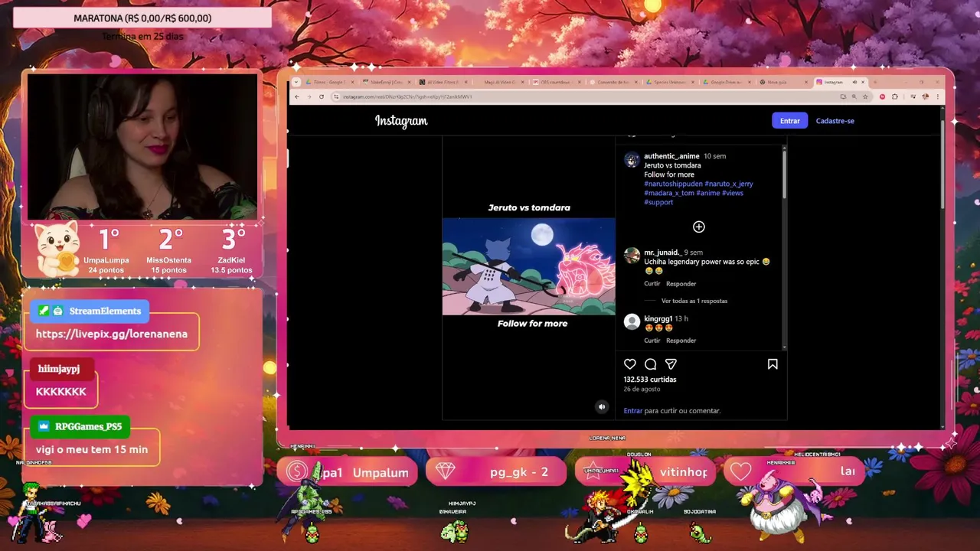This screenshot has height=551, width=980.
Task: Open the #support hashtag
Action: coord(658,202)
